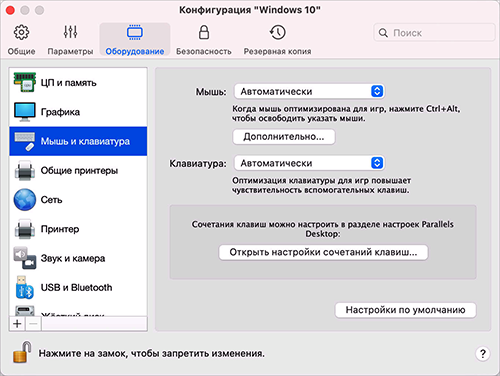Click the ЦП и память chip icon
The width and height of the screenshot is (500, 376).
[25, 82]
